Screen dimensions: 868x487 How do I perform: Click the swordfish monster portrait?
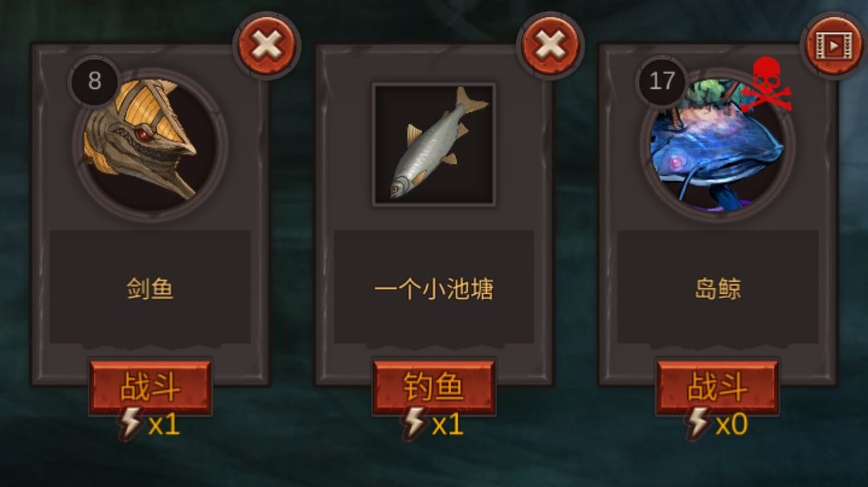coord(150,145)
